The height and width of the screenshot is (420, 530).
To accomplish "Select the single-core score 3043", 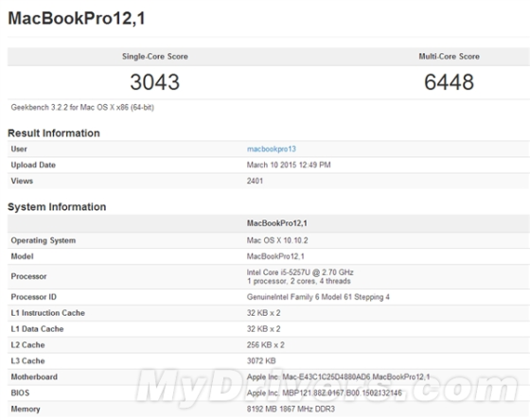I will coord(155,82).
